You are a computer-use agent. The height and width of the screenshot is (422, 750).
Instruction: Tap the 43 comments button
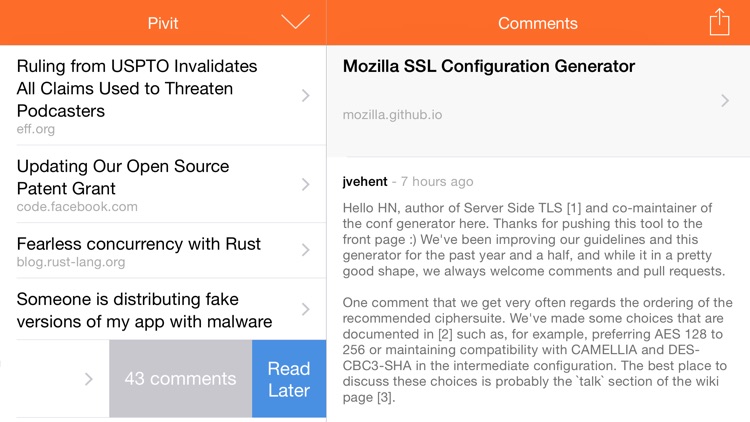pos(180,379)
